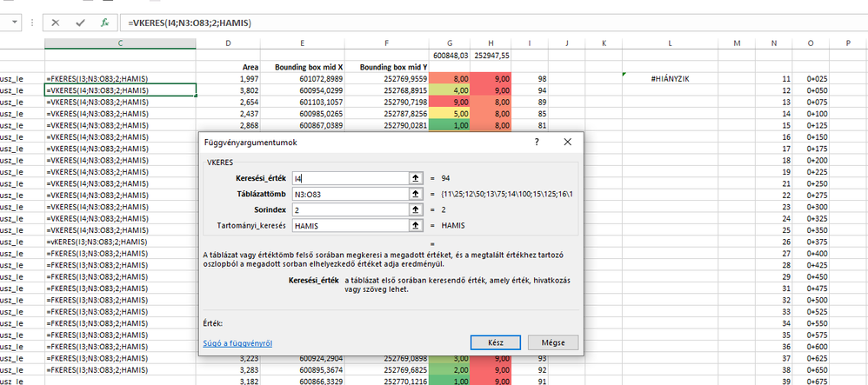Select column N cell with value 26

(773, 242)
